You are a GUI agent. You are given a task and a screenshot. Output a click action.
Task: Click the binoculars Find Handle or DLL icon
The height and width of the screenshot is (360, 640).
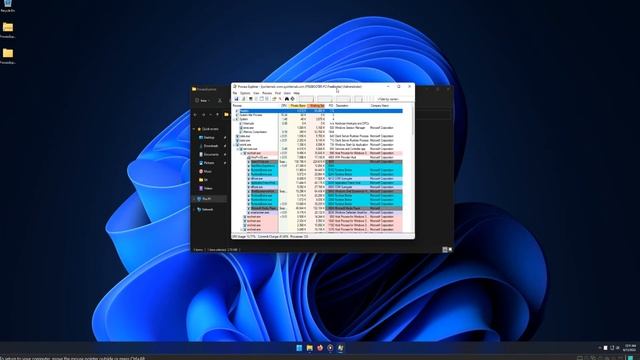287,99
